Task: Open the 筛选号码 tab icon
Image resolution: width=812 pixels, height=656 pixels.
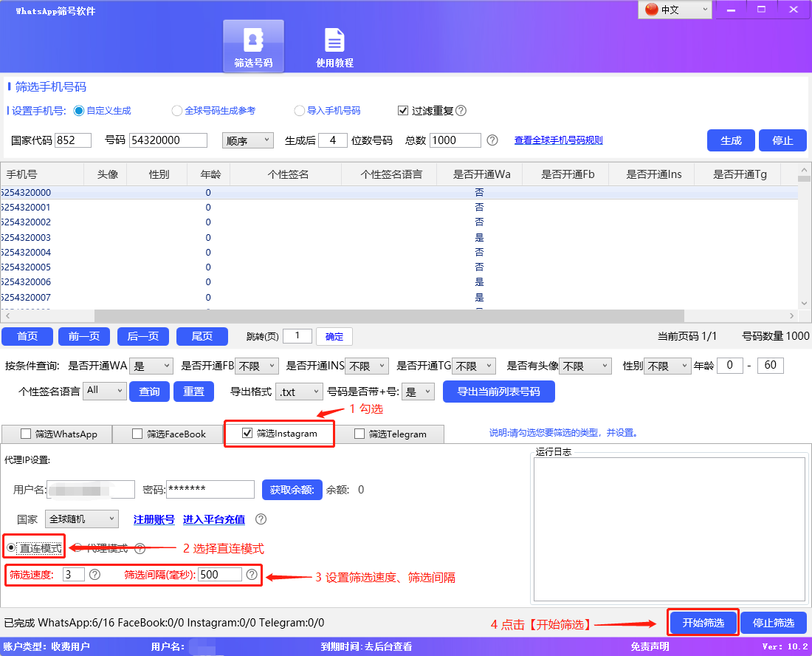Action: click(x=254, y=44)
